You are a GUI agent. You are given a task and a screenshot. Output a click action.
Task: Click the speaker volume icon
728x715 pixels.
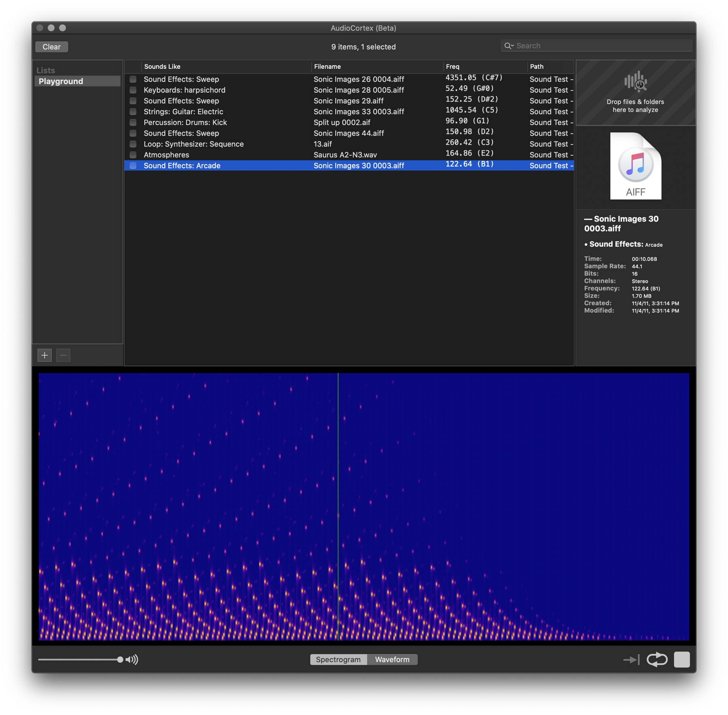[x=132, y=660]
